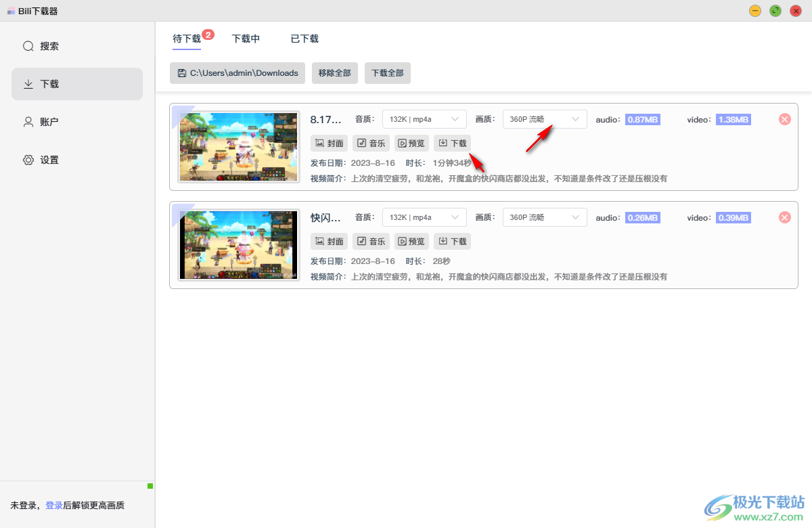Click the 0.87MB audio size label
812x528 pixels.
[x=642, y=119]
